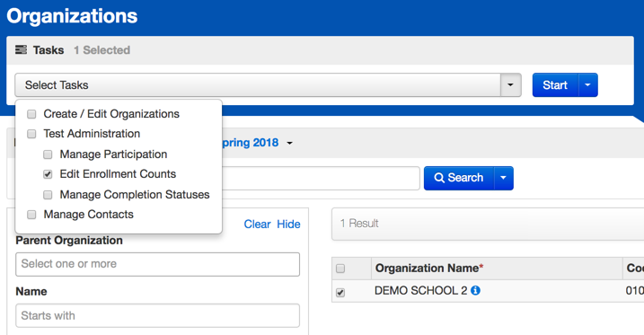Viewport: 644px width, 335px height.
Task: Choose Manage Contacts menu entry
Action: (88, 215)
